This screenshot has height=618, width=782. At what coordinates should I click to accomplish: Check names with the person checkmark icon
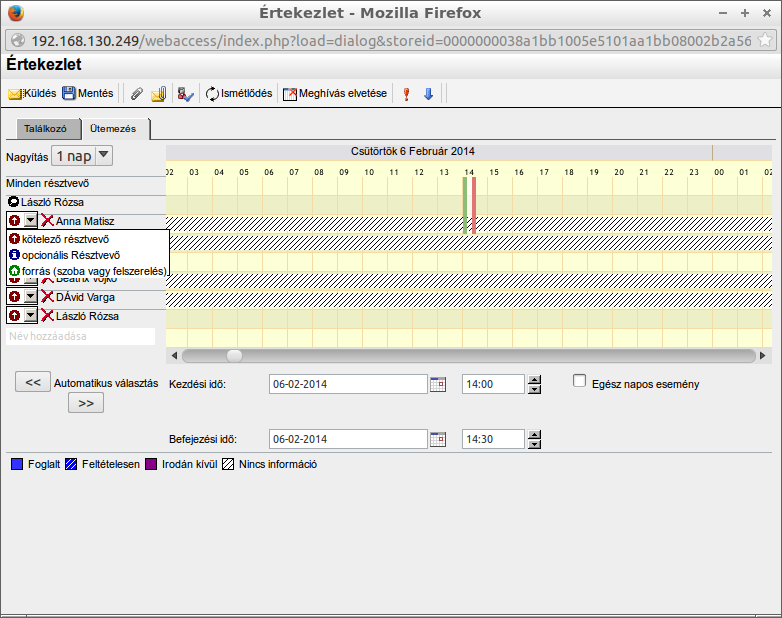pos(185,94)
